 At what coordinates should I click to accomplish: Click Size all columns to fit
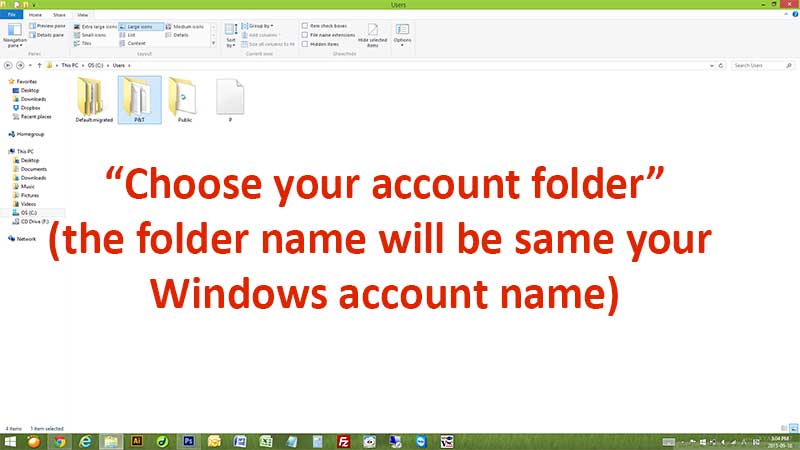[x=268, y=44]
